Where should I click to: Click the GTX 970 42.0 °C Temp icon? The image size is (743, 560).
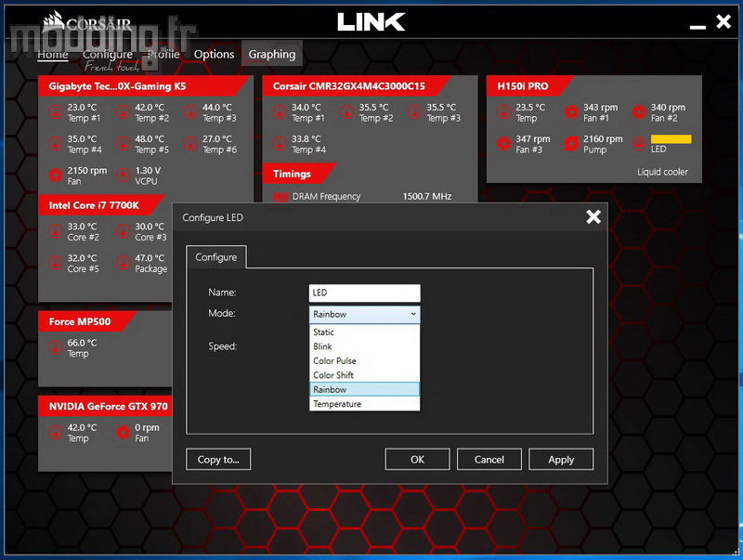[x=56, y=433]
